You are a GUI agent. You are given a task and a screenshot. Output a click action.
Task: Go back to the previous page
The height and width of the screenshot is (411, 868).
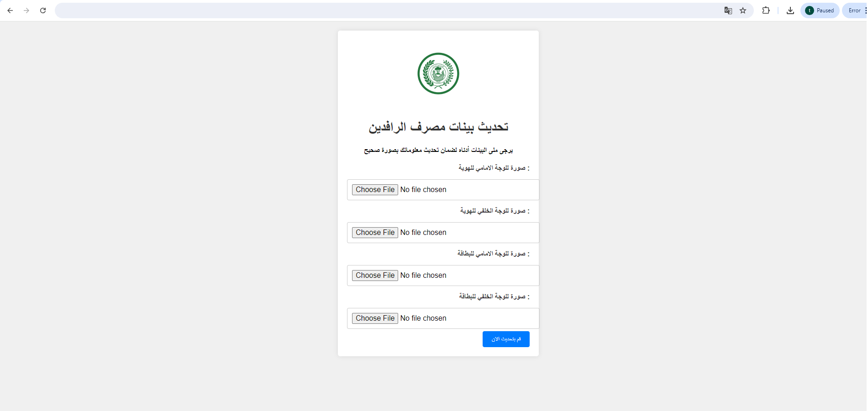click(10, 10)
